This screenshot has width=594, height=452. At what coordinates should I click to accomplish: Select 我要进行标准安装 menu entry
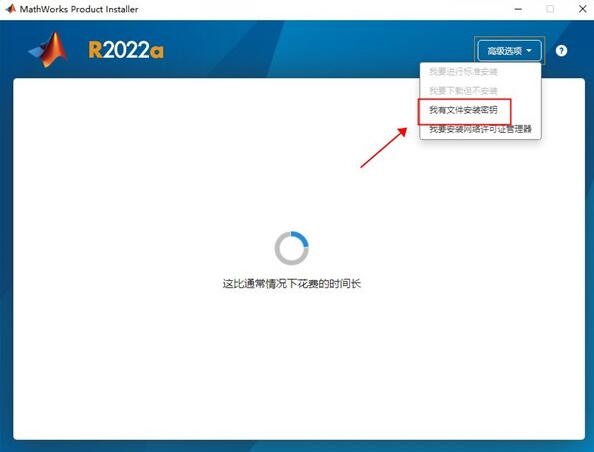point(463,72)
